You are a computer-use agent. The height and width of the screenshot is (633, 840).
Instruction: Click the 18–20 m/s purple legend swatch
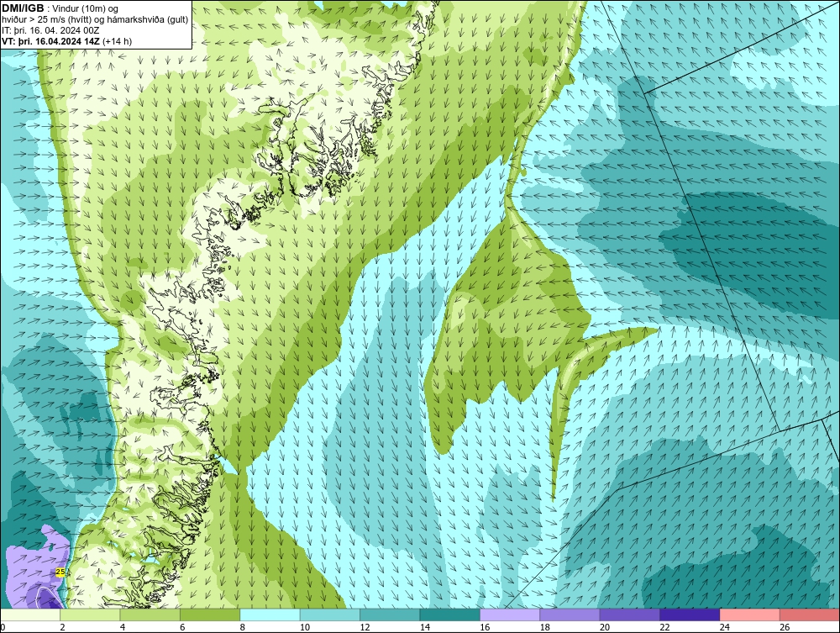570,615
